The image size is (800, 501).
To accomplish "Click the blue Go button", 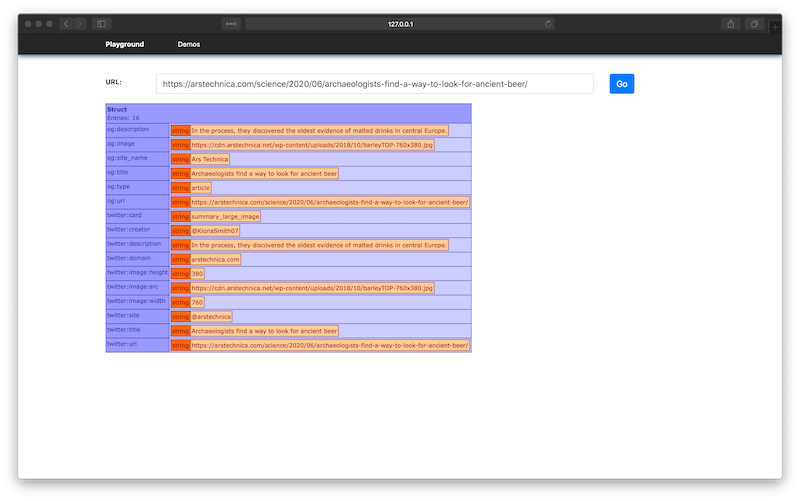I will tap(621, 84).
